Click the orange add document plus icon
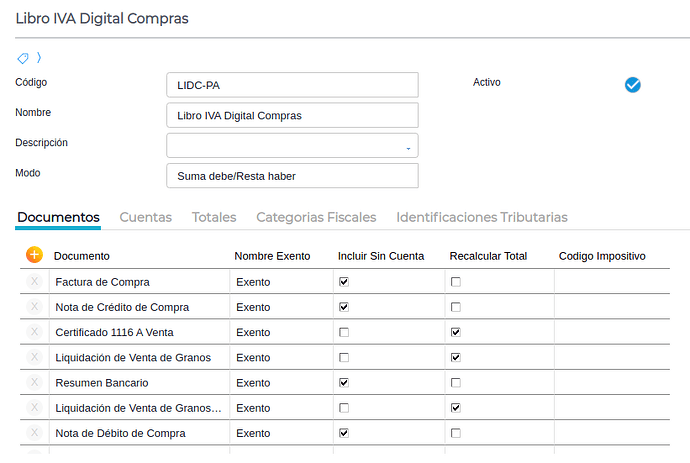 [x=34, y=255]
